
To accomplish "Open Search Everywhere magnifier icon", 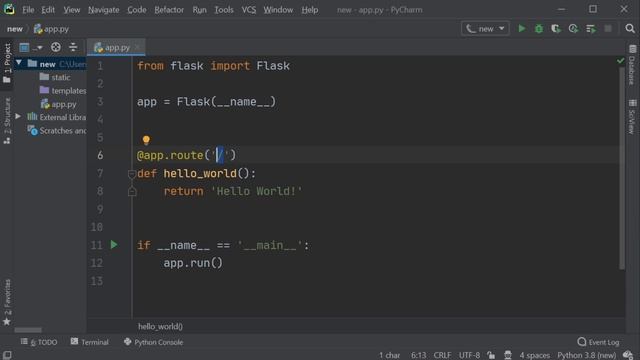I will (630, 29).
